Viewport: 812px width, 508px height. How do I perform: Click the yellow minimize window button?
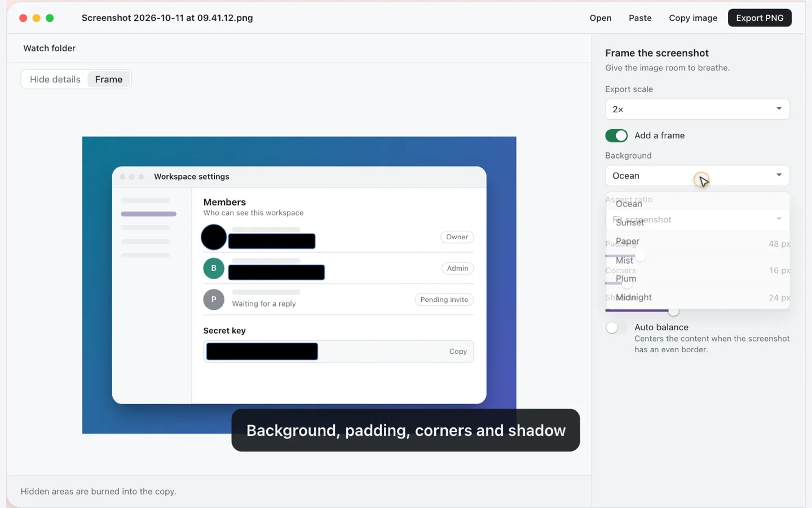pyautogui.click(x=37, y=18)
